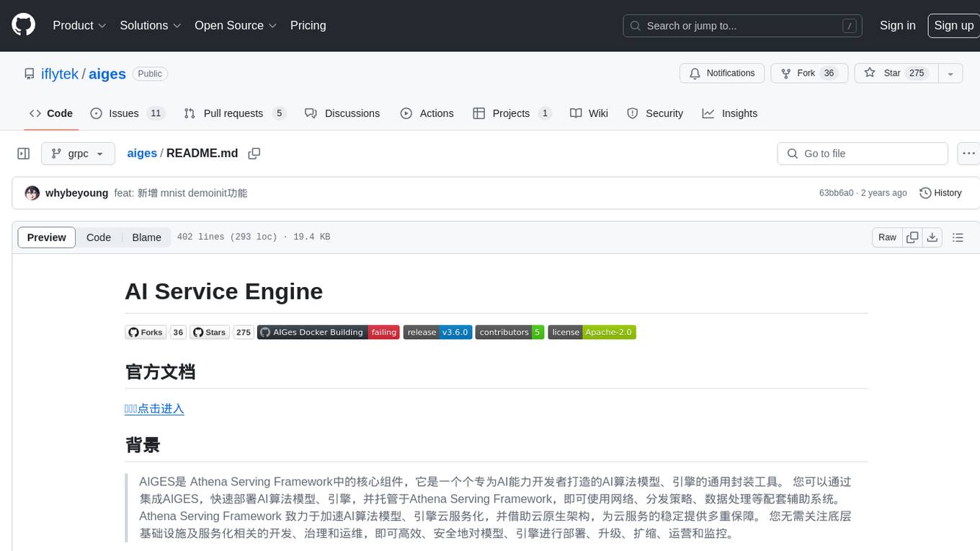Switch to the Insights tab
980x551 pixels.
730,113
